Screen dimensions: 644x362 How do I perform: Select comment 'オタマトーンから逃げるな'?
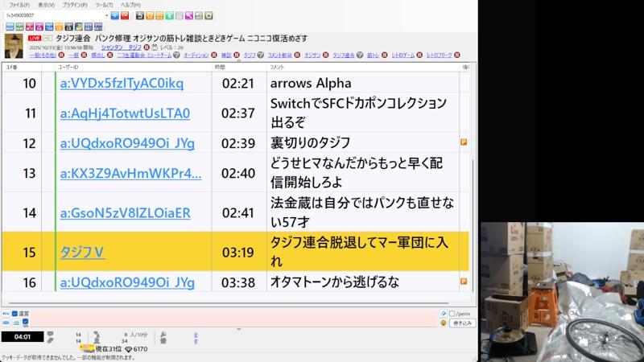(x=334, y=282)
